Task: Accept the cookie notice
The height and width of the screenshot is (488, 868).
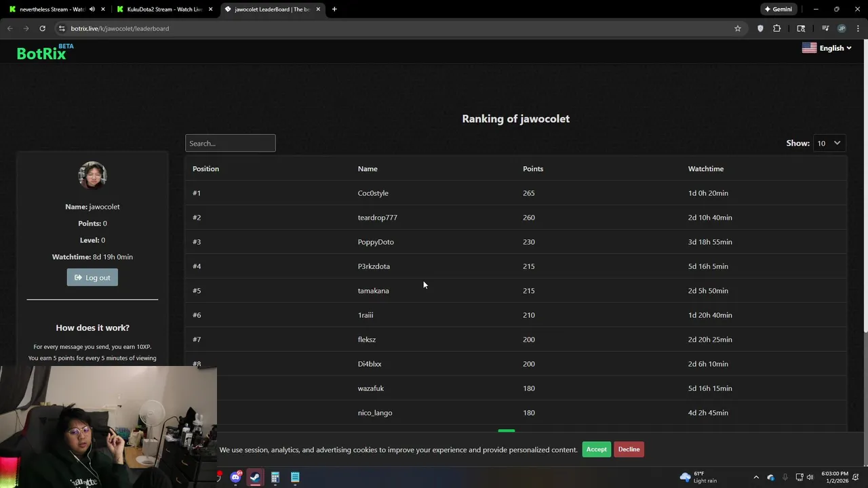Action: coord(596,449)
